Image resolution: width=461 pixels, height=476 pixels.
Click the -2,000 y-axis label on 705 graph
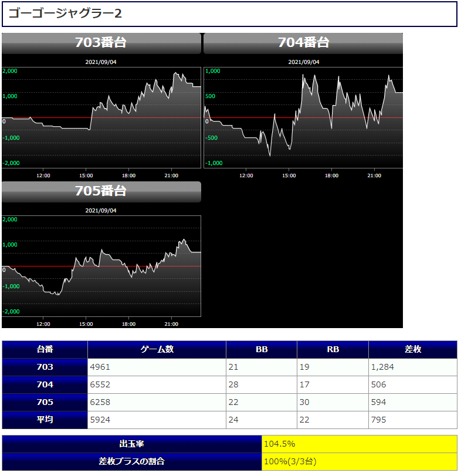point(11,312)
